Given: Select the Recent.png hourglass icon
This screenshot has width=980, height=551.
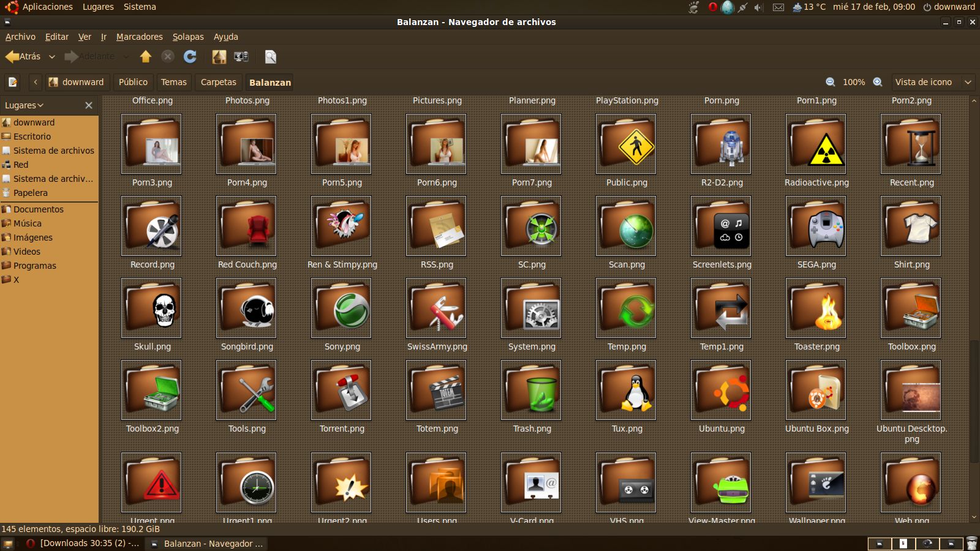Looking at the screenshot, I should pyautogui.click(x=911, y=144).
